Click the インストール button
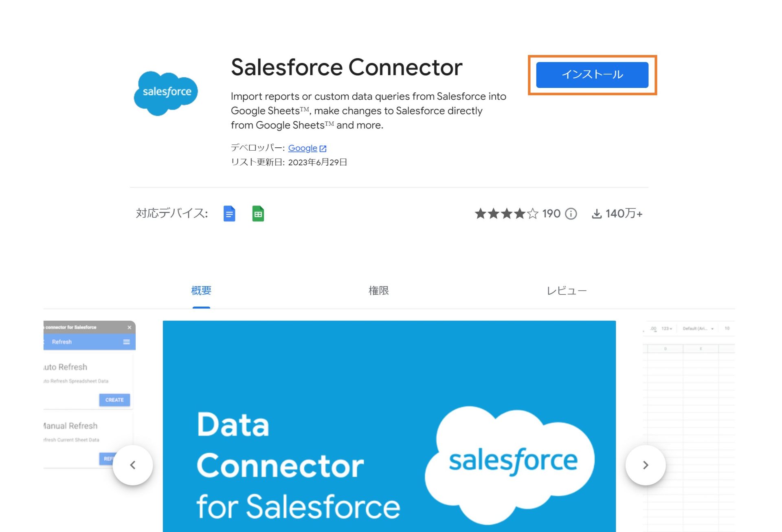The width and height of the screenshot is (782, 532). point(592,74)
